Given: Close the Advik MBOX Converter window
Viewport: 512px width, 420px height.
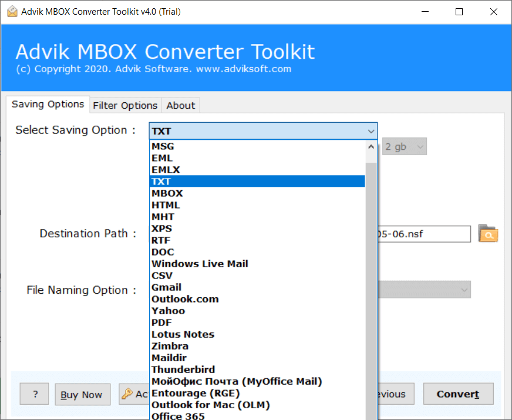Looking at the screenshot, I should click(x=494, y=12).
